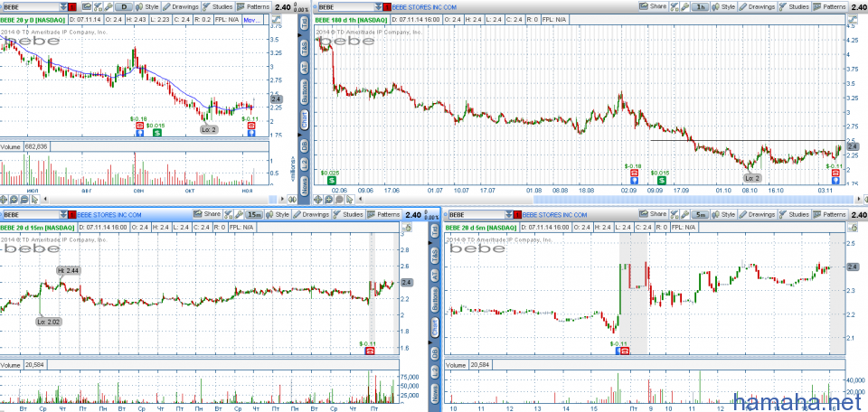Click Style on the 15m chart
Image resolution: width=868 pixels, height=412 pixels.
(278, 214)
